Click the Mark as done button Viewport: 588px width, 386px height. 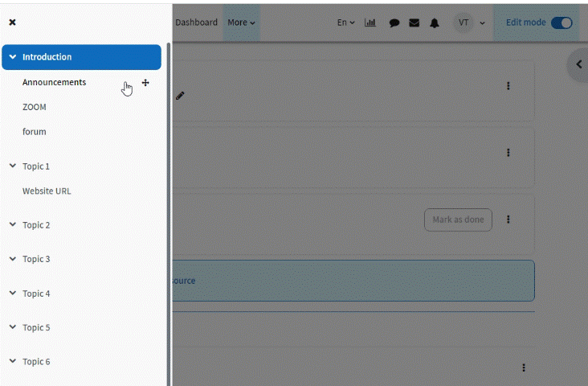(x=458, y=220)
